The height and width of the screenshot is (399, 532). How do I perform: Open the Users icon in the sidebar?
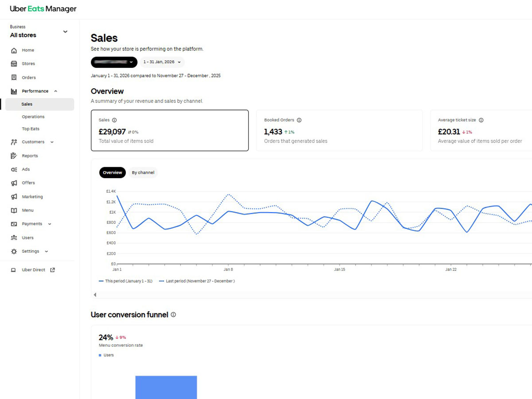[14, 237]
